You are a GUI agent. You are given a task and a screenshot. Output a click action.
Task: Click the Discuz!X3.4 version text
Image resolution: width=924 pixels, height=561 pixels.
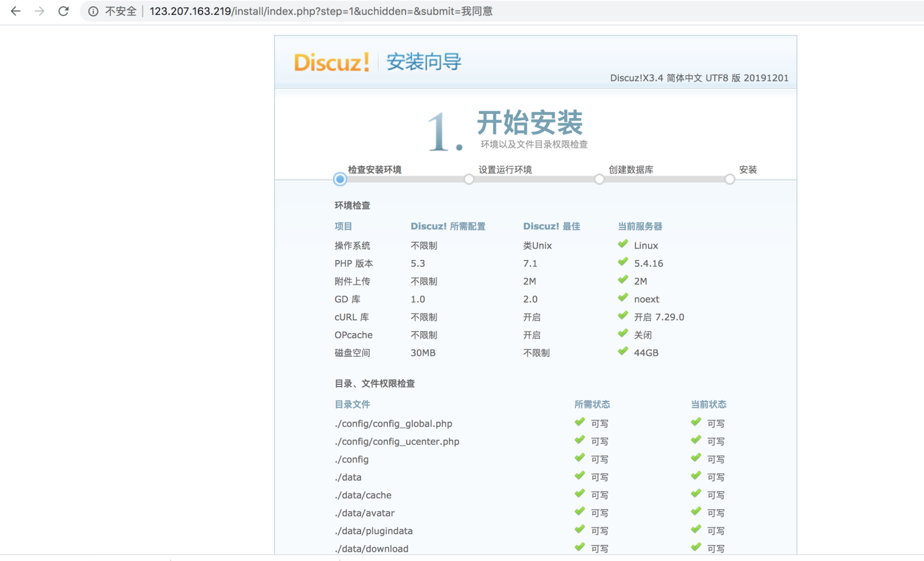click(x=699, y=78)
